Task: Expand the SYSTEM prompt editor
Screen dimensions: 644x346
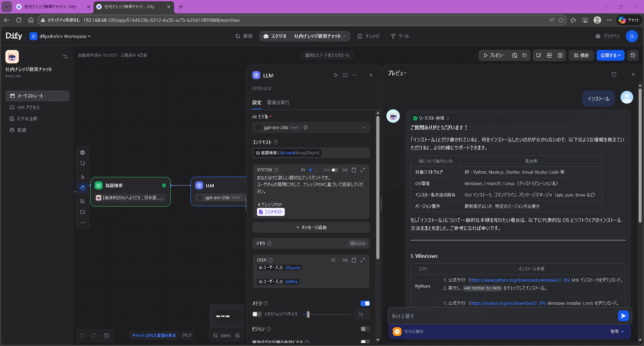Action: coord(363,170)
